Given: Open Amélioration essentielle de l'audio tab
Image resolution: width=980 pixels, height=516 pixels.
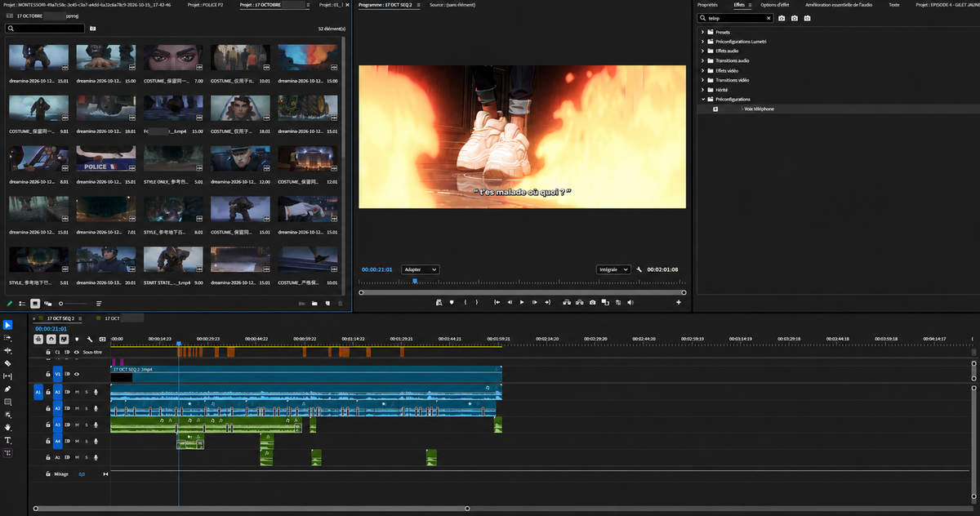Looking at the screenshot, I should click(x=839, y=5).
